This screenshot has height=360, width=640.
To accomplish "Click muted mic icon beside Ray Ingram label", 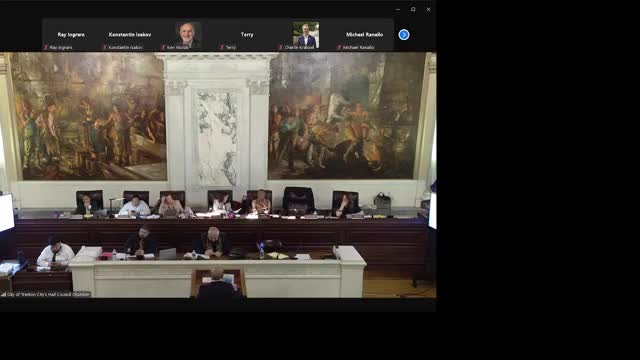I will pos(46,47).
